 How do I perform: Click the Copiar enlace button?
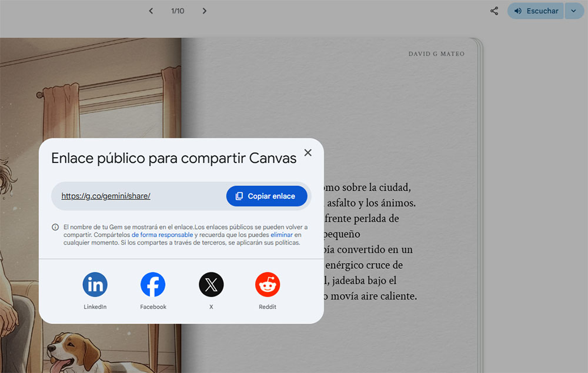coord(266,196)
